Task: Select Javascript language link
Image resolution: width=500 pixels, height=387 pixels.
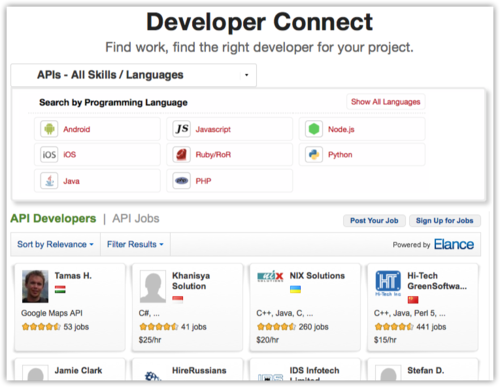Action: click(213, 129)
